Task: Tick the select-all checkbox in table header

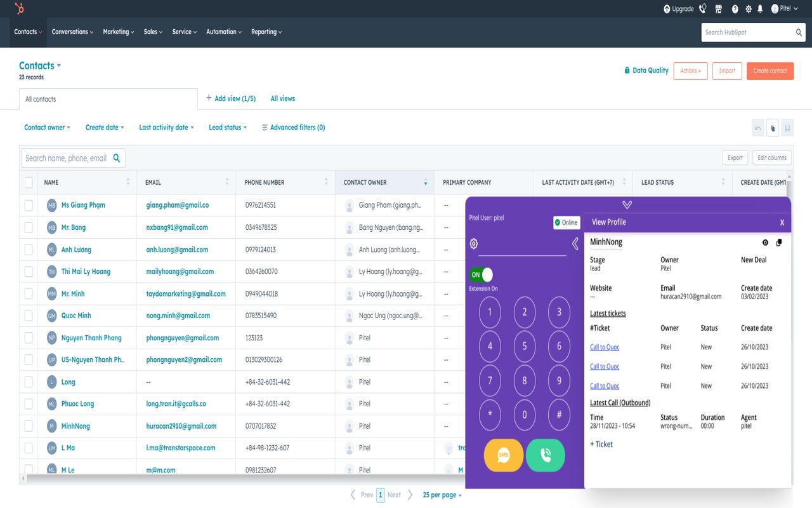Action: tap(29, 183)
